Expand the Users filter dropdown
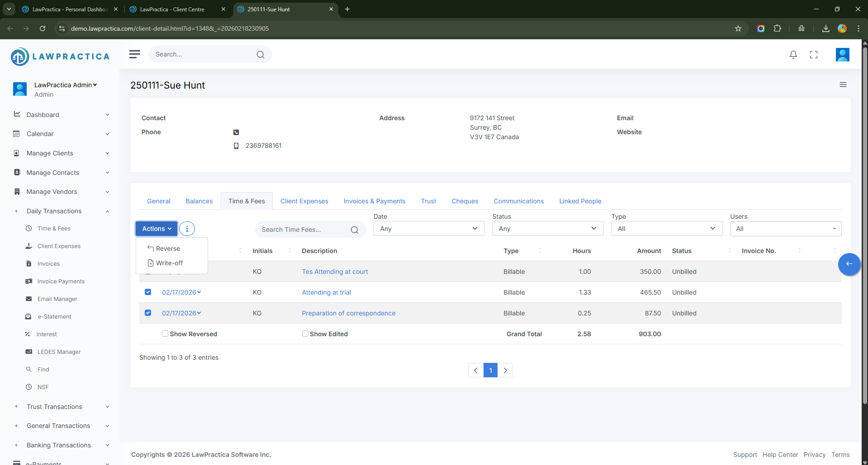868x465 pixels. (x=785, y=229)
